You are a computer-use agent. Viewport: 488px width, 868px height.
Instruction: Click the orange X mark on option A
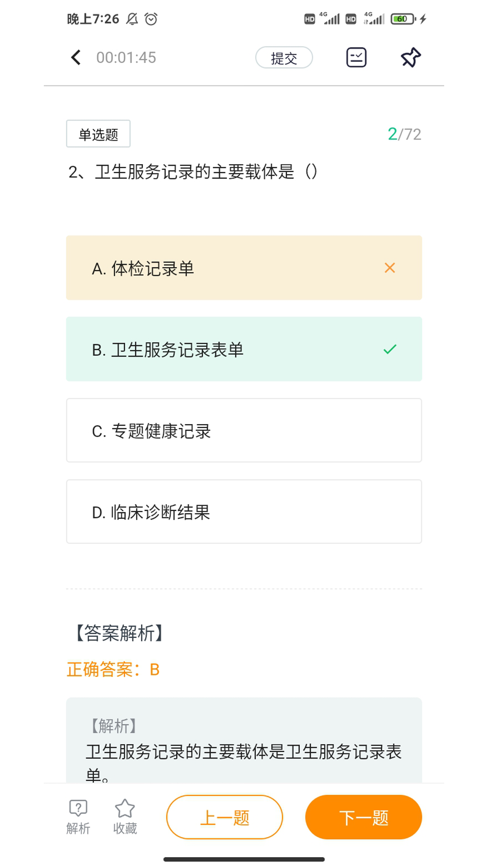tap(389, 268)
